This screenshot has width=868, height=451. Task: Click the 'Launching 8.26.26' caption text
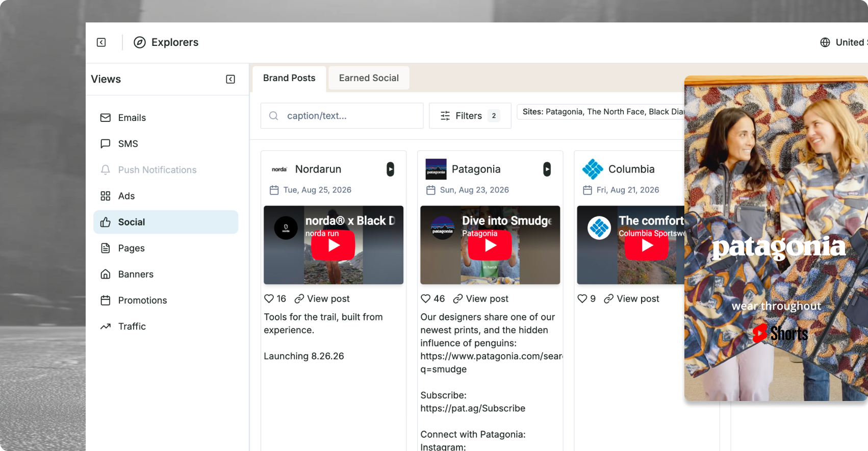(x=304, y=356)
